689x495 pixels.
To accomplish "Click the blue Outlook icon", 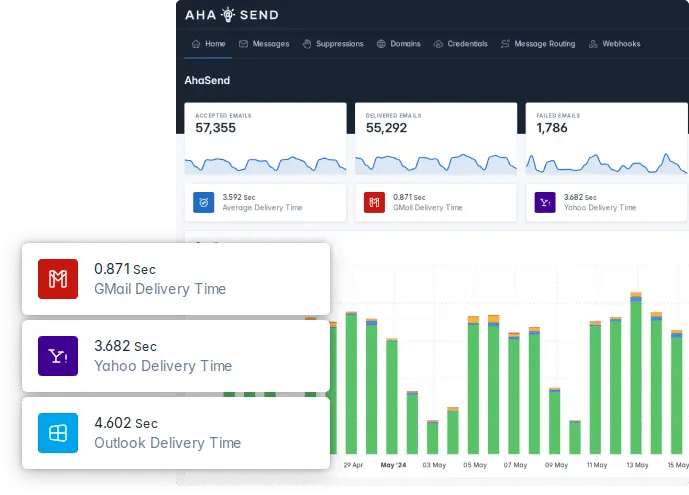I will (58, 433).
